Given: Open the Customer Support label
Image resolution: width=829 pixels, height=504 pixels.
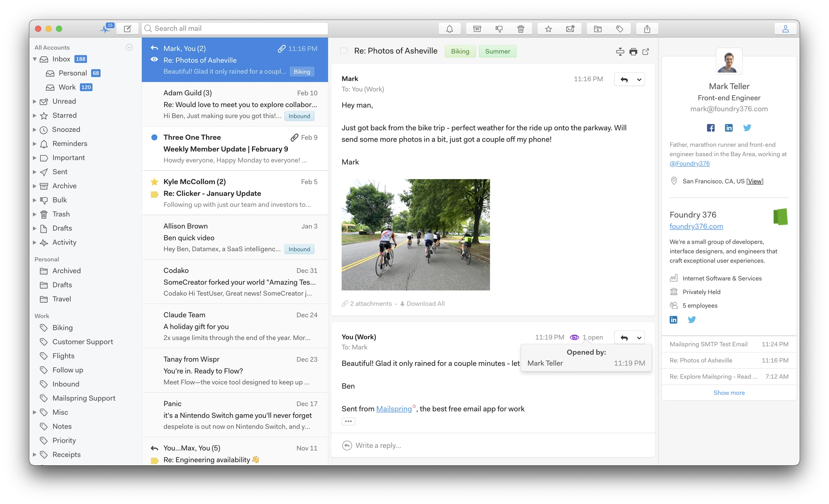Looking at the screenshot, I should pos(83,342).
